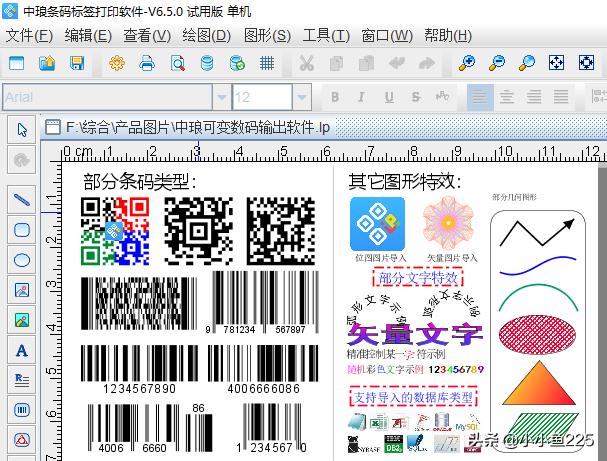Click the zoom in magnifier icon
The width and height of the screenshot is (607, 461).
point(467,63)
